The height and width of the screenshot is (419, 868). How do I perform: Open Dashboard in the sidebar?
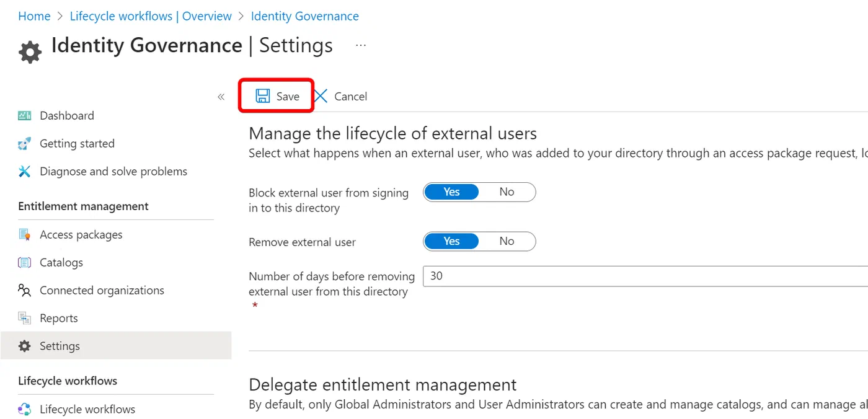coord(67,115)
